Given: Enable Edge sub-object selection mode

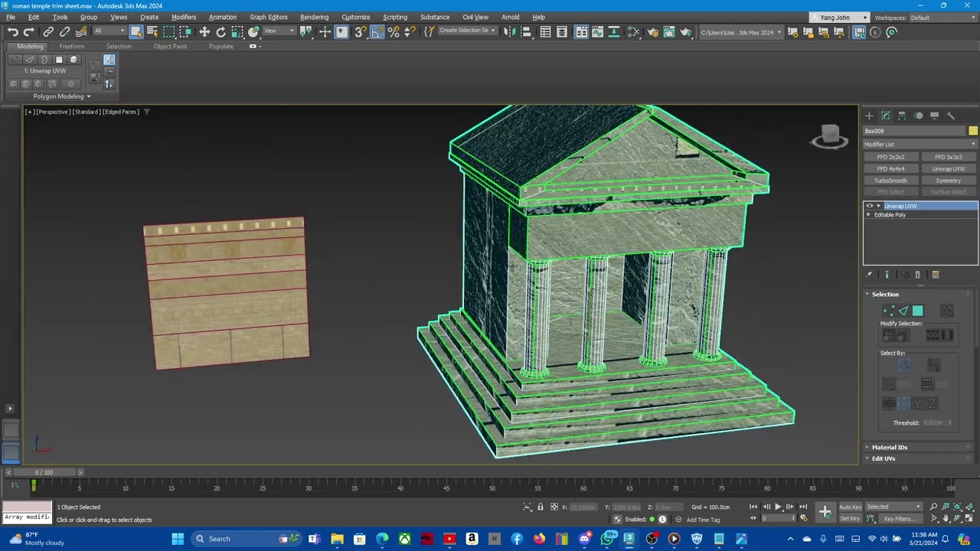Looking at the screenshot, I should click(x=903, y=311).
